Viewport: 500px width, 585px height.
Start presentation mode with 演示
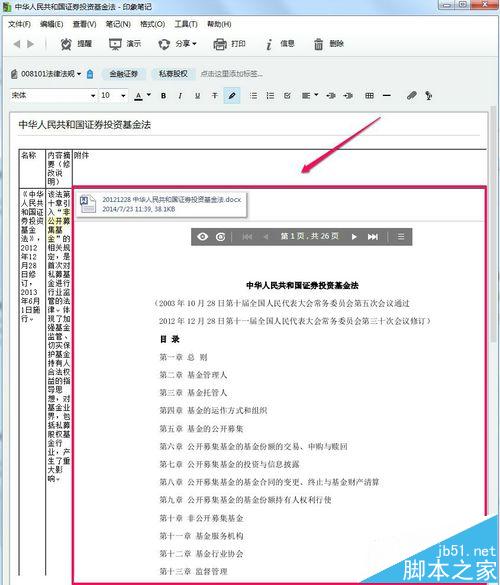click(125, 44)
